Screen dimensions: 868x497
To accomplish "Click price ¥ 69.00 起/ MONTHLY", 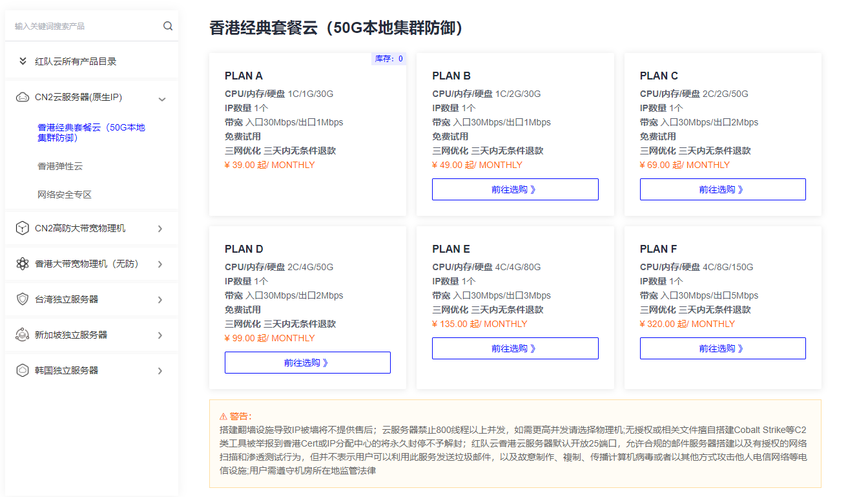I will point(685,165).
